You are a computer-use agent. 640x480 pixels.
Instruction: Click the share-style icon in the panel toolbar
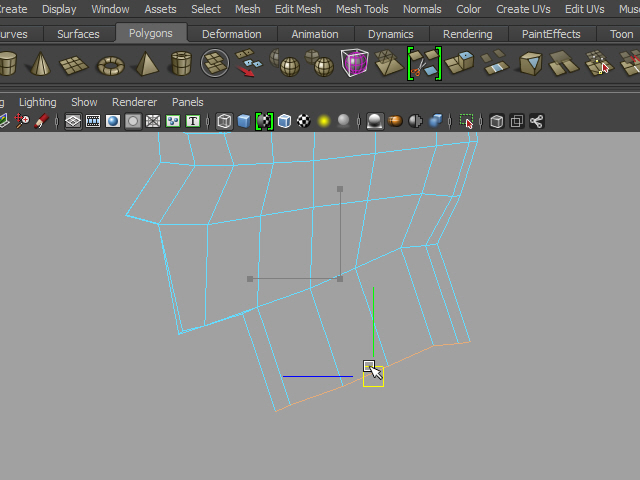click(537, 122)
